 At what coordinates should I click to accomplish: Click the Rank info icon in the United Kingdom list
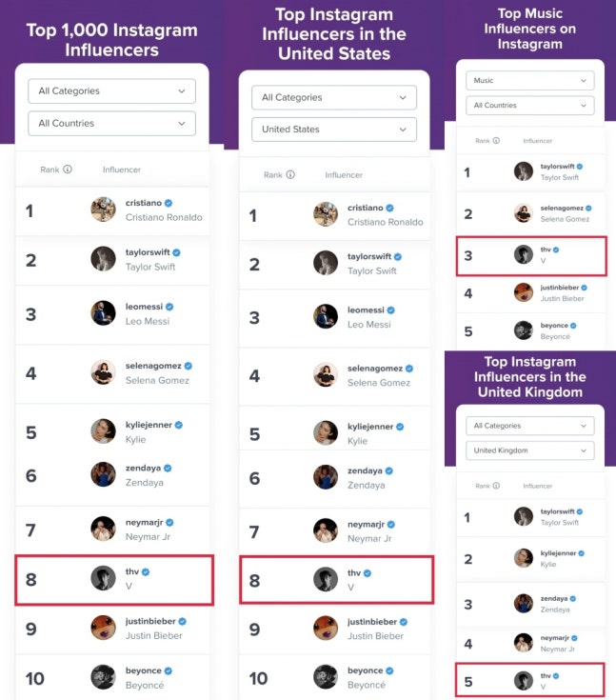[x=495, y=486]
